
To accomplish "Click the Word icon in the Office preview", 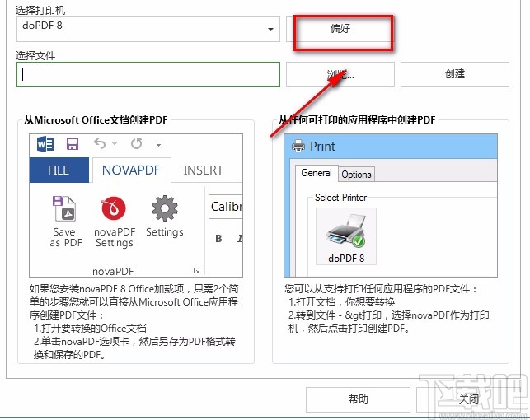I will pyautogui.click(x=45, y=144).
